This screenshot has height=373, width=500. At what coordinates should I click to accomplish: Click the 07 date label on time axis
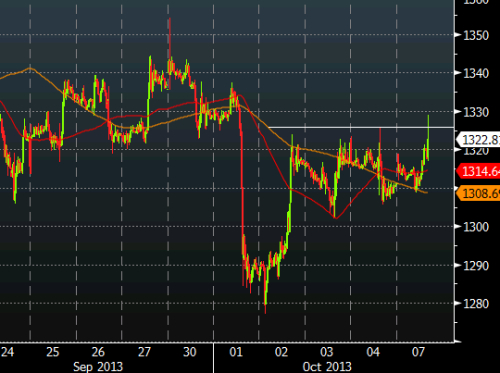pos(419,352)
